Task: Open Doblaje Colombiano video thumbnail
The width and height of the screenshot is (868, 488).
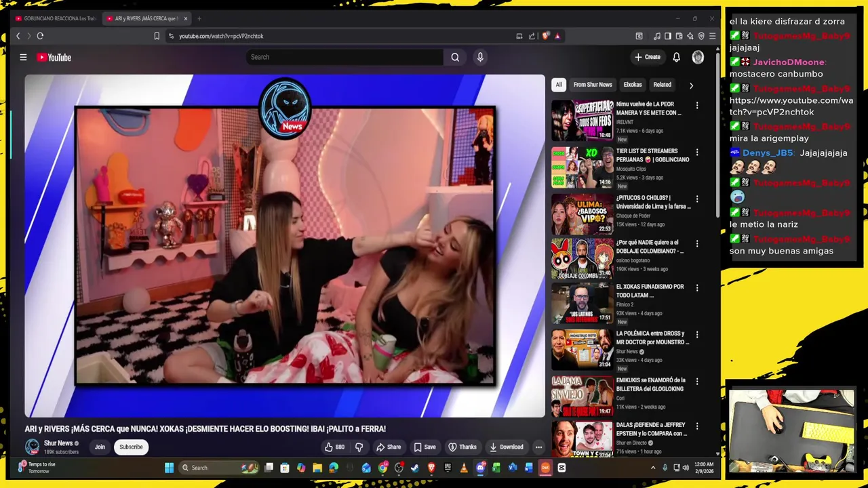Action: (582, 258)
